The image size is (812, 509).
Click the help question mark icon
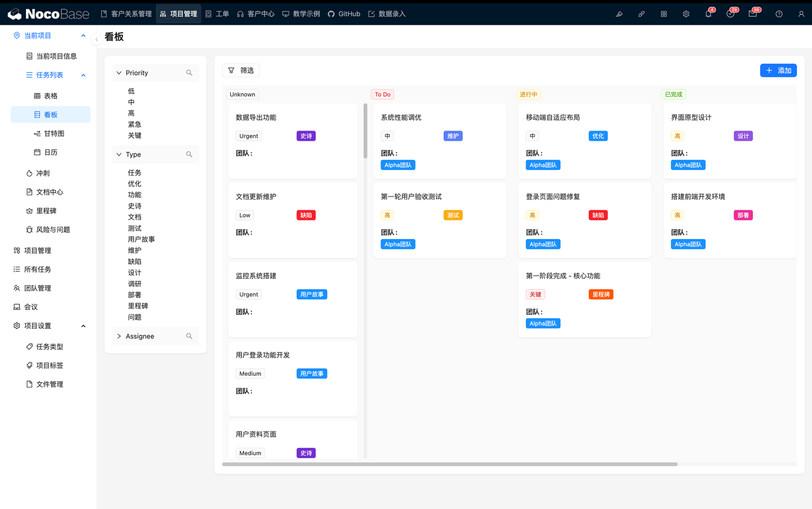tap(778, 13)
